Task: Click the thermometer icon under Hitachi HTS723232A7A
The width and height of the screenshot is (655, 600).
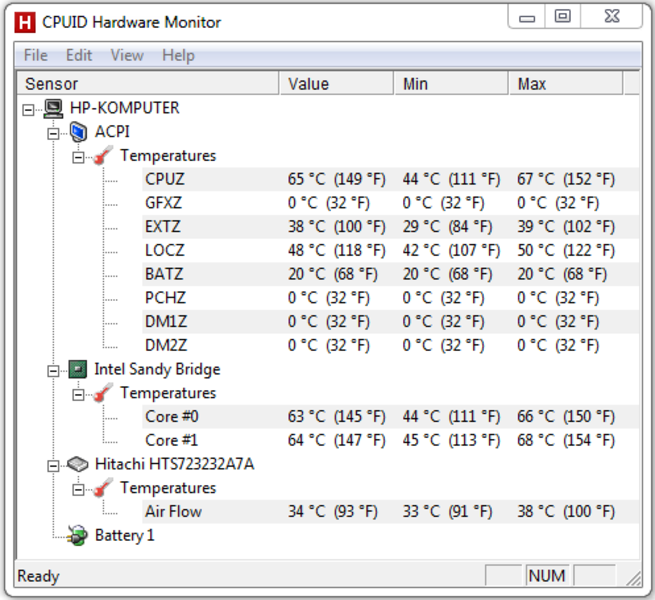Action: [103, 488]
